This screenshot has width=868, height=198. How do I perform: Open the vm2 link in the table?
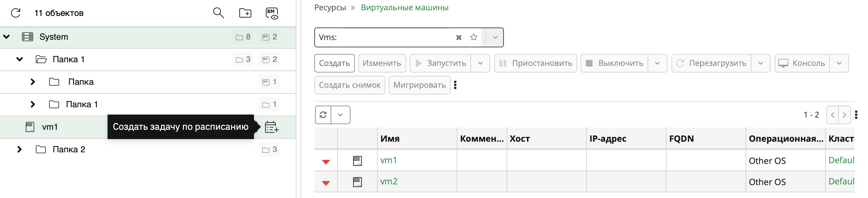[x=389, y=181]
